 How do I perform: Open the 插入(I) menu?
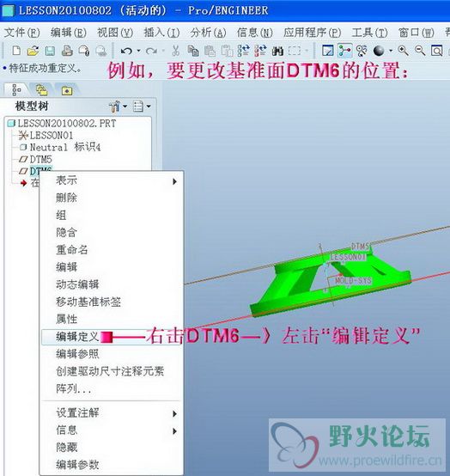coord(161,33)
